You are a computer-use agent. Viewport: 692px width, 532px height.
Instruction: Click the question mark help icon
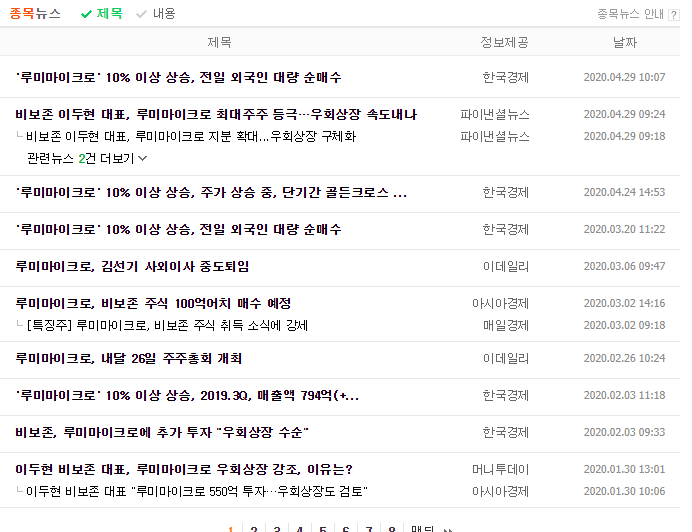tap(673, 15)
